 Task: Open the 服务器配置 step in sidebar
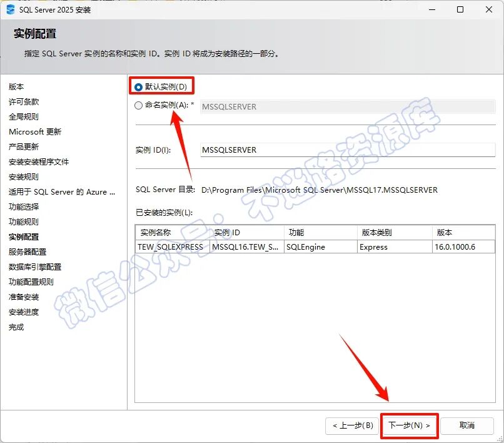coord(28,252)
